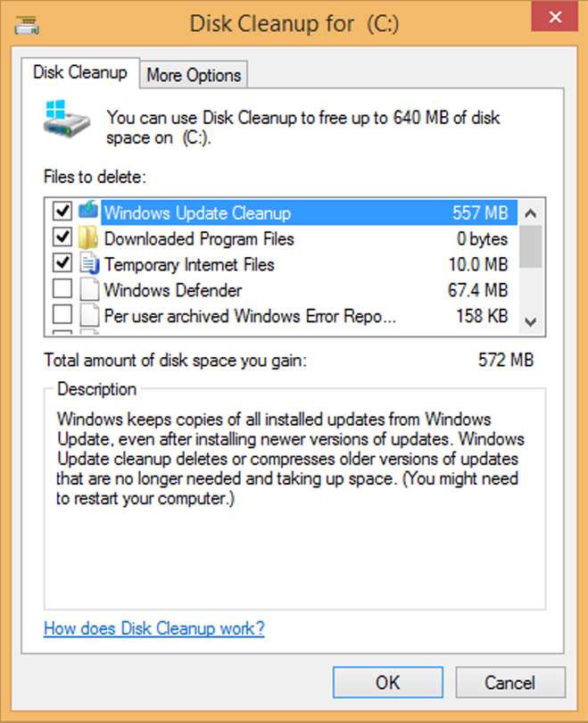Viewport: 588px width, 723px height.
Task: Click the Temporary Internet Files page icon
Action: pos(89,263)
